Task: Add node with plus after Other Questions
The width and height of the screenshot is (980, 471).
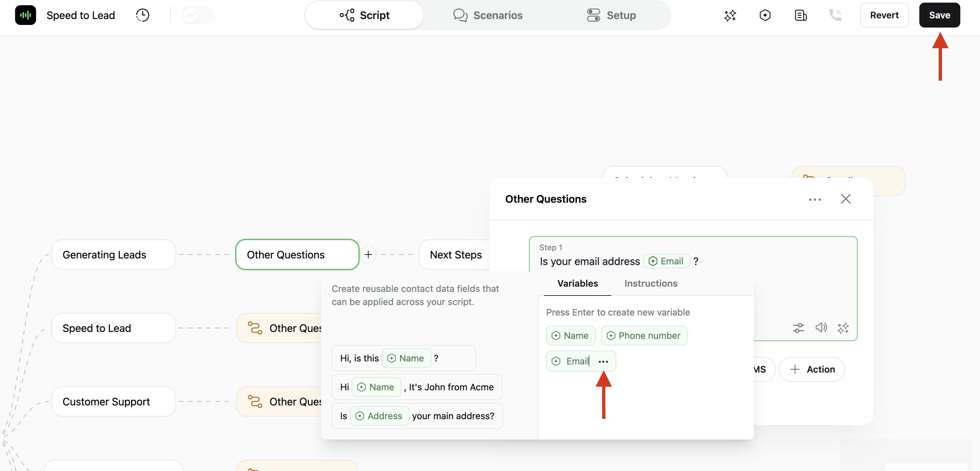Action: pos(368,254)
